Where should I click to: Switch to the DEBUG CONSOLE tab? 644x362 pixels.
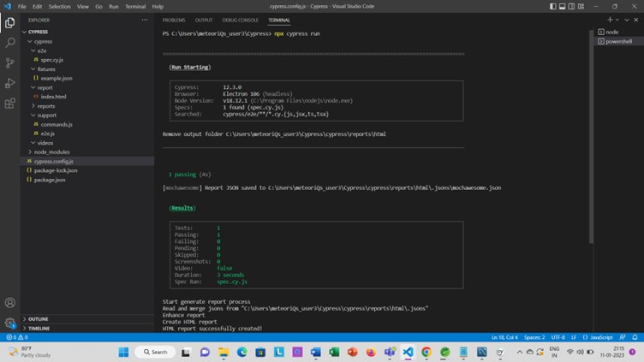241,21
